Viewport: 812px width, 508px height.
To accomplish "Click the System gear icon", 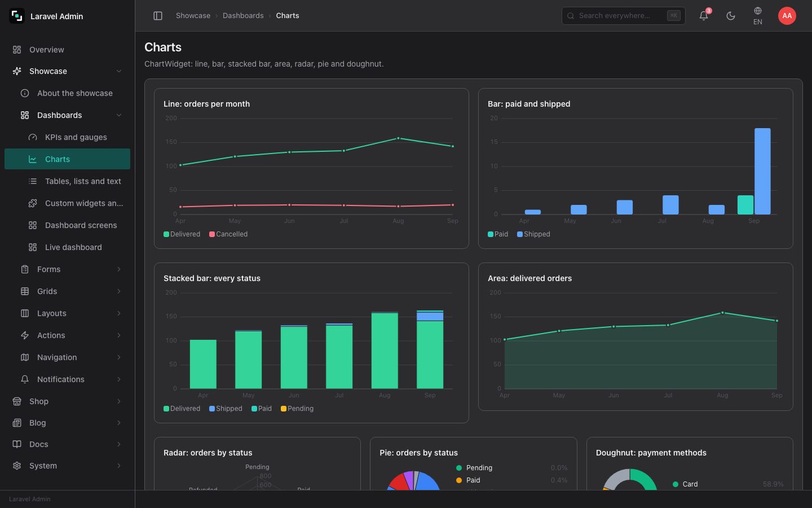I will pyautogui.click(x=17, y=466).
